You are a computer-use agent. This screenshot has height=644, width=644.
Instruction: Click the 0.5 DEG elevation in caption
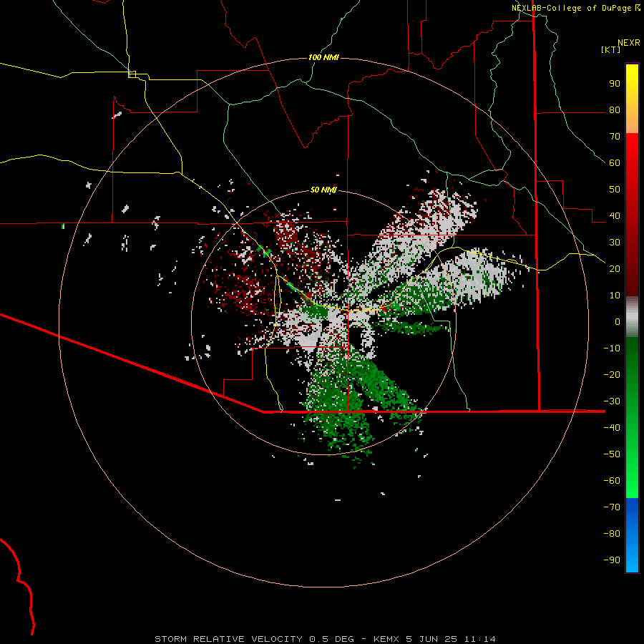pyautogui.click(x=331, y=639)
